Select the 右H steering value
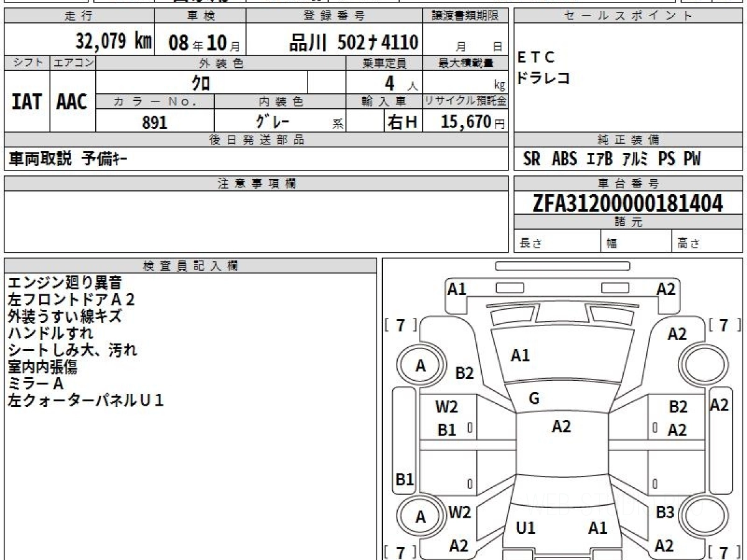 (402, 122)
